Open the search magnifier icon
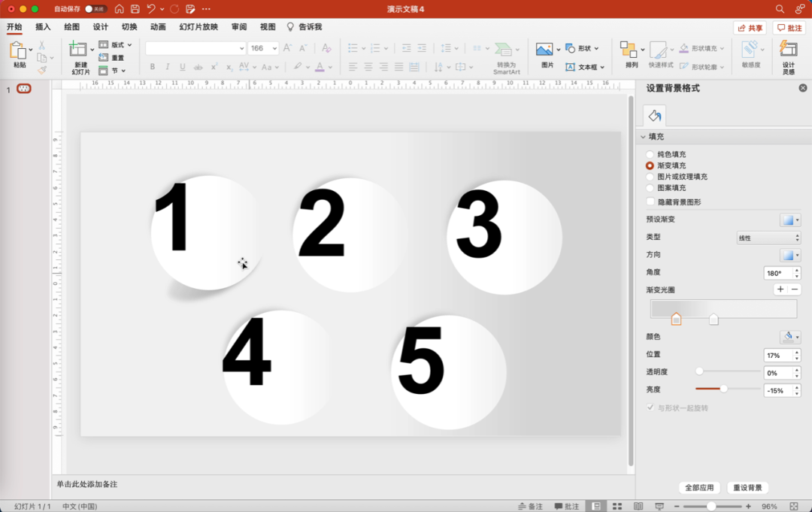 pos(780,9)
